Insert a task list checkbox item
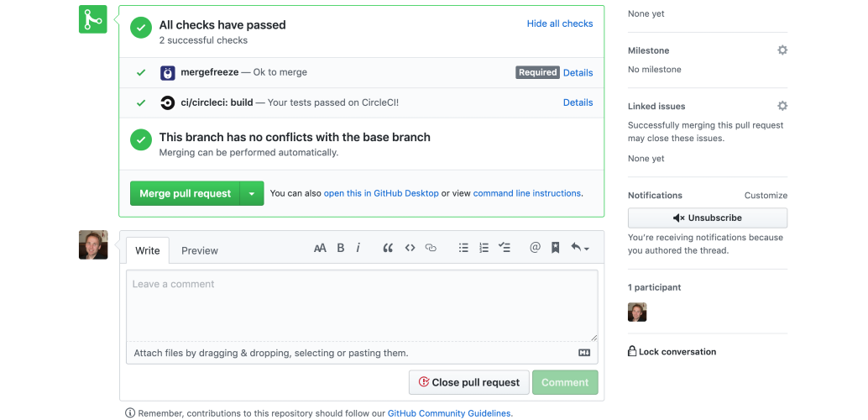The image size is (868, 420). click(505, 248)
